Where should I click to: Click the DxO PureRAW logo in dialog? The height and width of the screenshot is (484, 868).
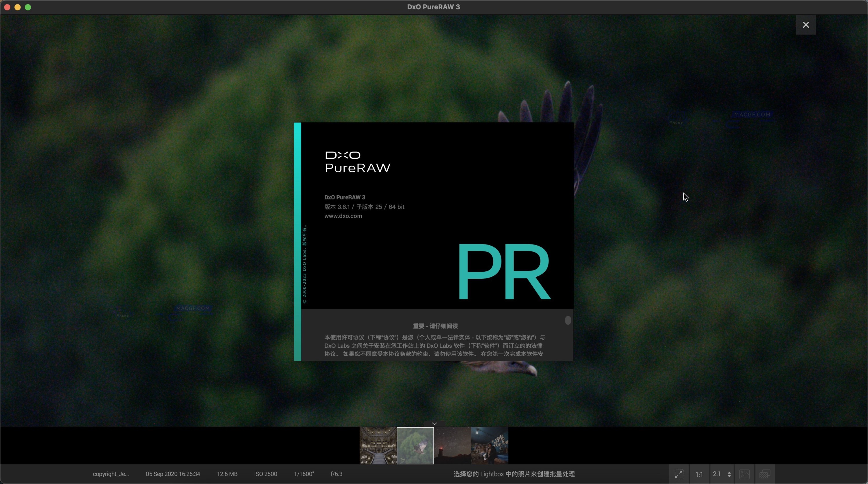357,162
